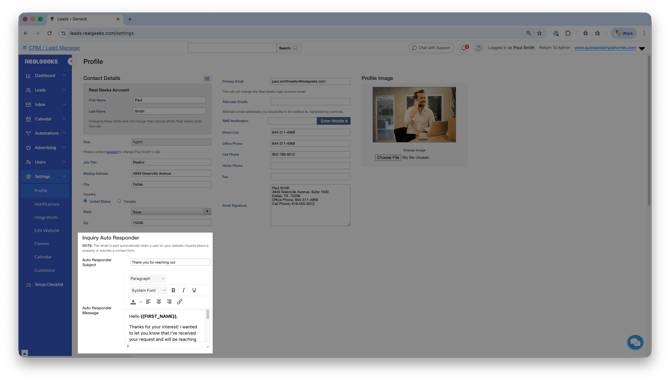Image resolution: width=670 pixels, height=382 pixels.
Task: Open the Setup Checklist item
Action: tap(45, 285)
